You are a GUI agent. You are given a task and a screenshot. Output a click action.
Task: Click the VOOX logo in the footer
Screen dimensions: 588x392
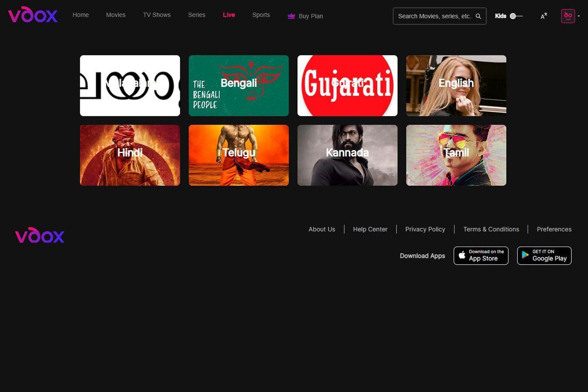pyautogui.click(x=40, y=235)
